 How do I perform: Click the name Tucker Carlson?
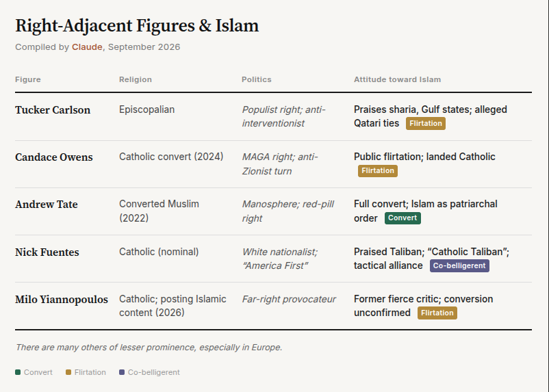(53, 110)
